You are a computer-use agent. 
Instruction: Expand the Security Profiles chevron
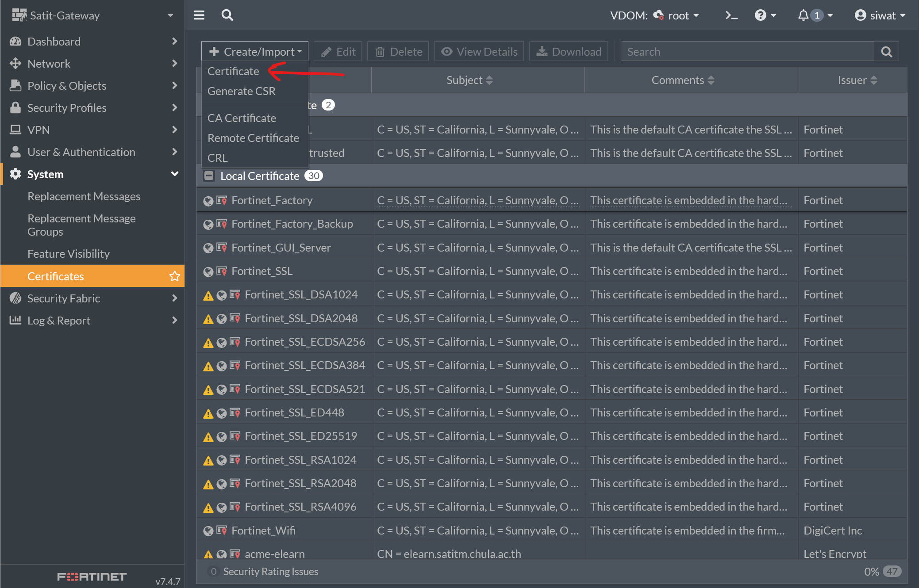(x=174, y=107)
